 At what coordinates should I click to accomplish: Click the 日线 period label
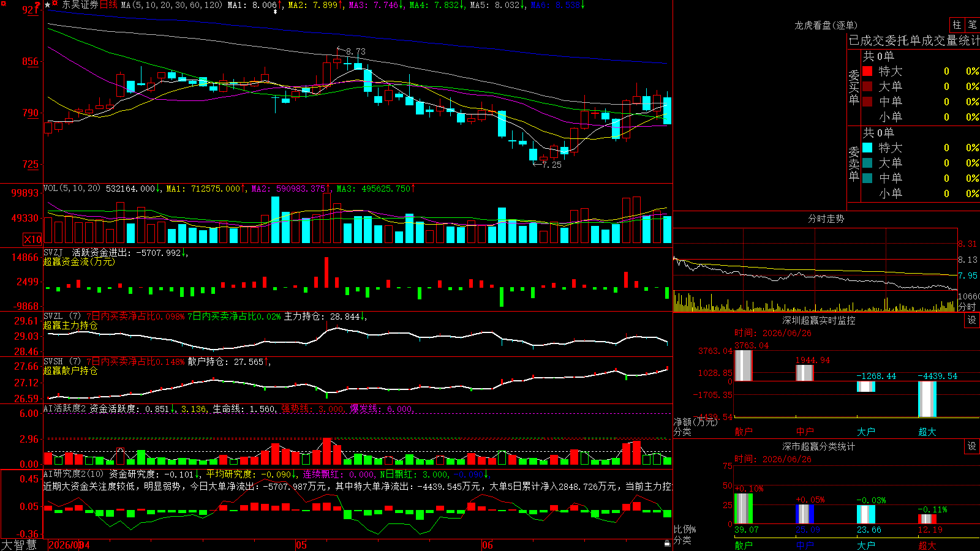[108, 5]
